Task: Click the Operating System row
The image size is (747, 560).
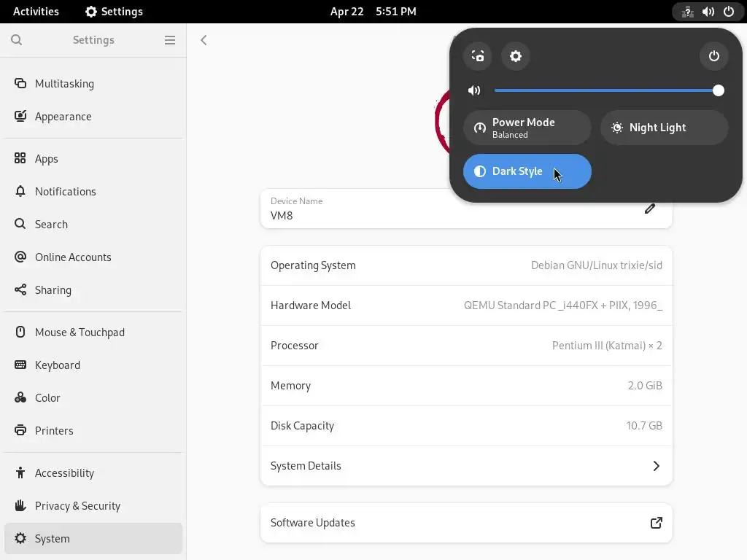Action: [466, 265]
